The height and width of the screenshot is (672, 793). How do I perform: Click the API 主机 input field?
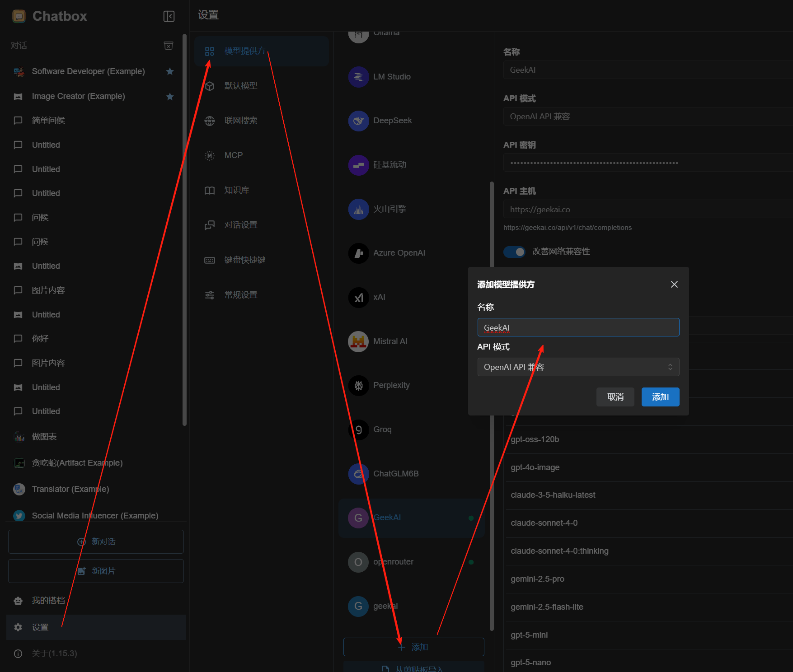click(x=648, y=210)
